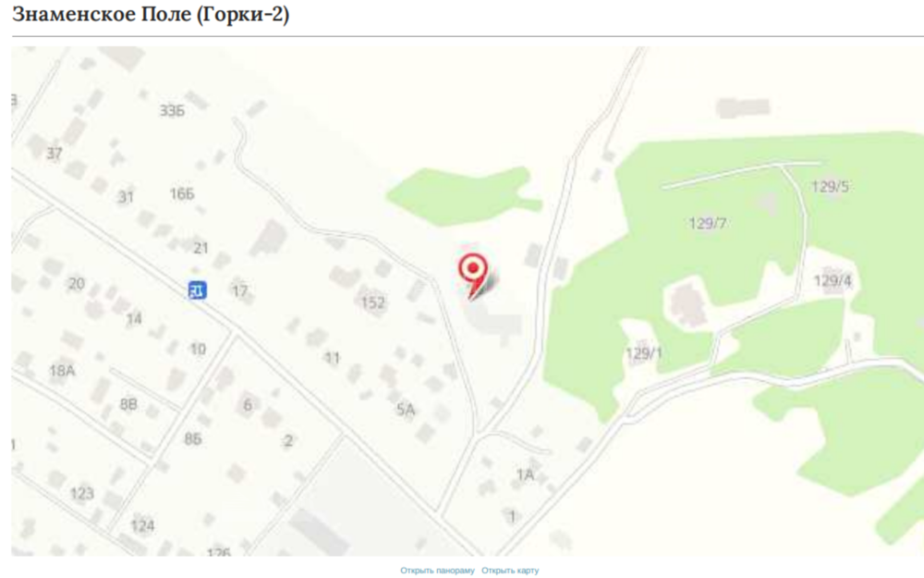Screen dimensions: 924x578
Task: Select building label 129/4
Action: click(833, 281)
